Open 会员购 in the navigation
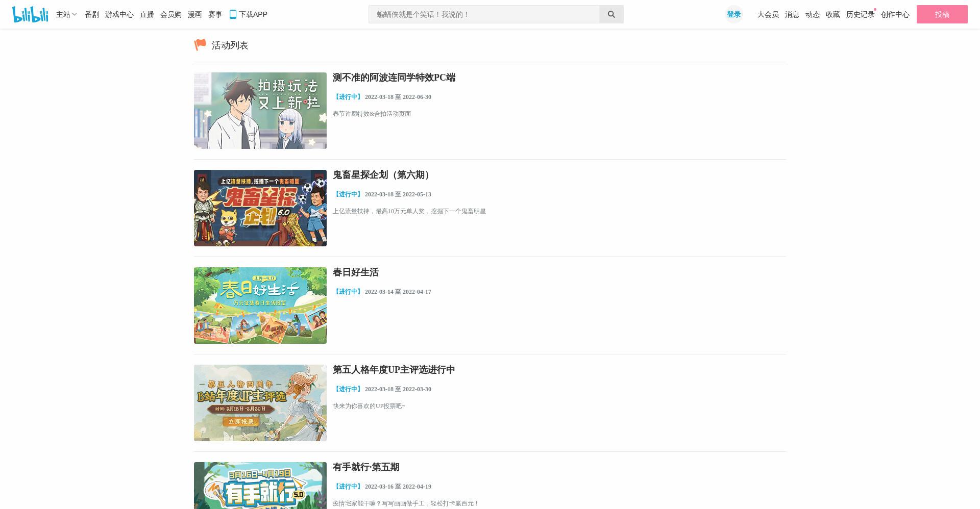Image resolution: width=980 pixels, height=509 pixels. 171,14
